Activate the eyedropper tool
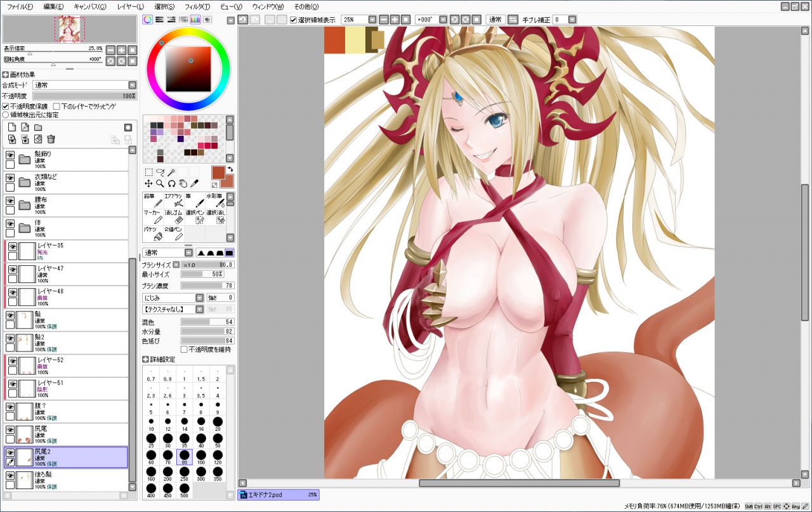The height and width of the screenshot is (512, 812). click(194, 183)
